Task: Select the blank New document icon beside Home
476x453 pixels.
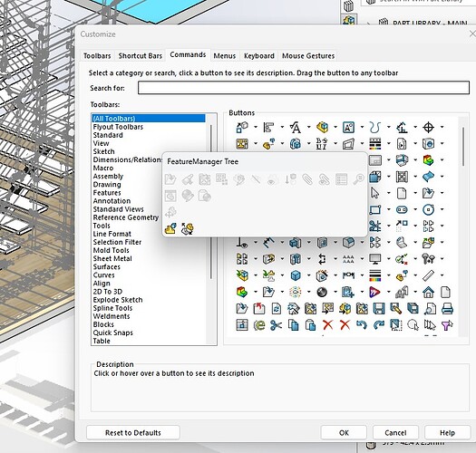Action: tap(445, 293)
